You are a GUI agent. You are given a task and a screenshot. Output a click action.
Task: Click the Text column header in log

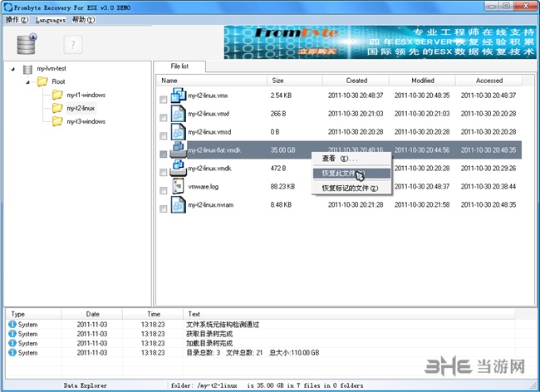349,314
